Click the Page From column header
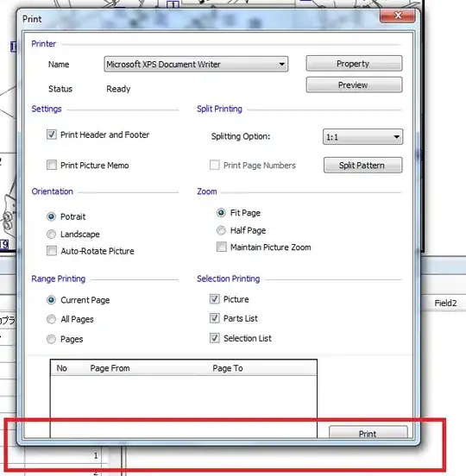Image resolution: width=466 pixels, height=476 pixels. click(x=110, y=368)
